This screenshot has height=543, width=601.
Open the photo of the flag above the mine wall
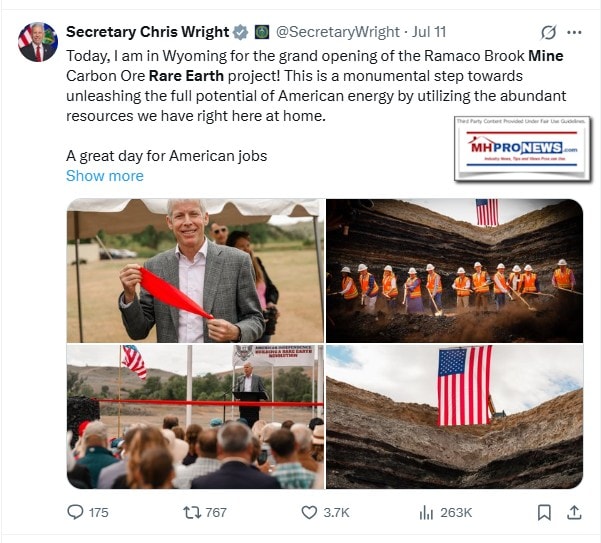point(454,417)
